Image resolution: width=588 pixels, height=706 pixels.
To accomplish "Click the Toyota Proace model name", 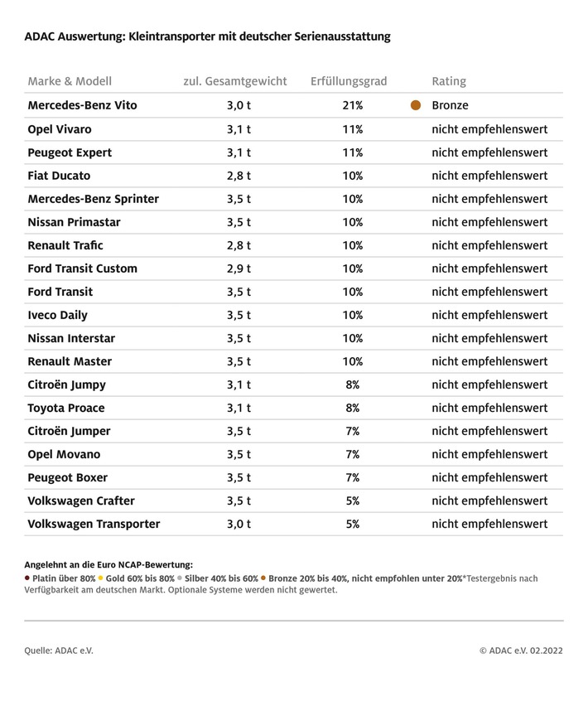I will pos(66,408).
